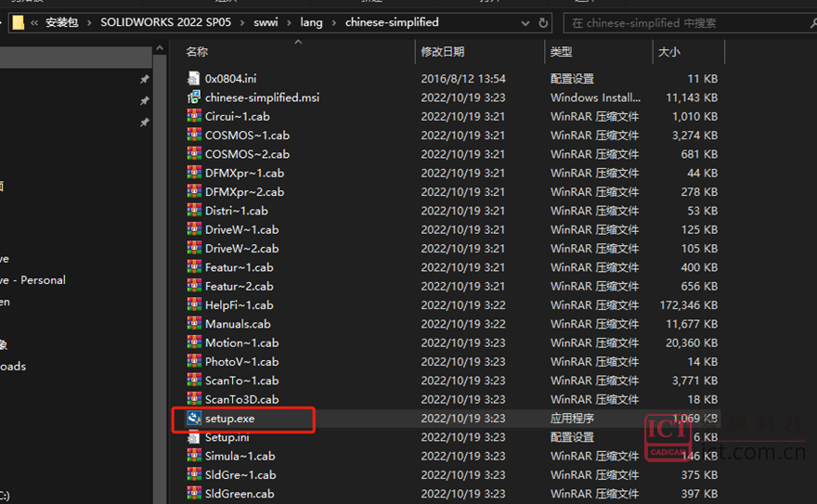The width and height of the screenshot is (817, 504).
Task: Click the HelpFi~1.cab archive icon
Action: pos(194,305)
